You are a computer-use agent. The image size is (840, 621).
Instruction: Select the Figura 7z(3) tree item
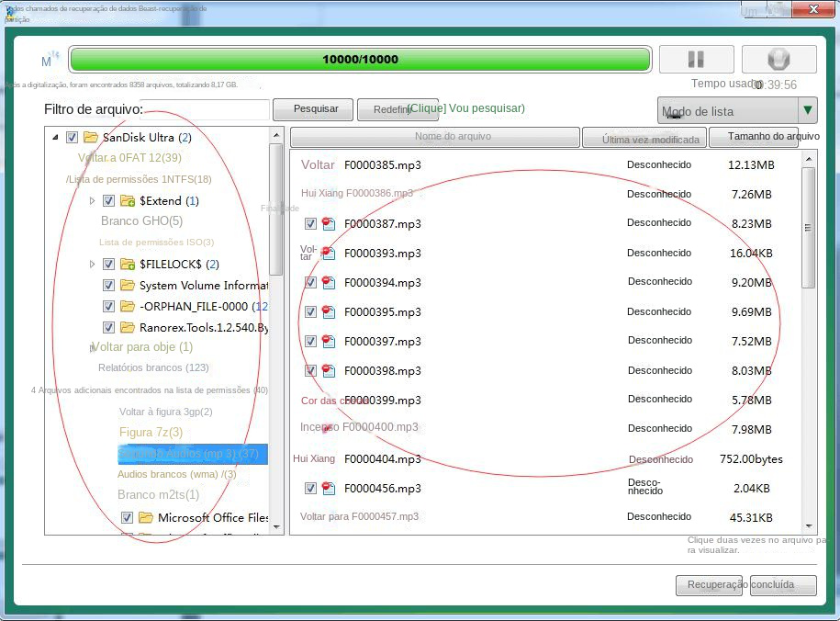point(151,433)
